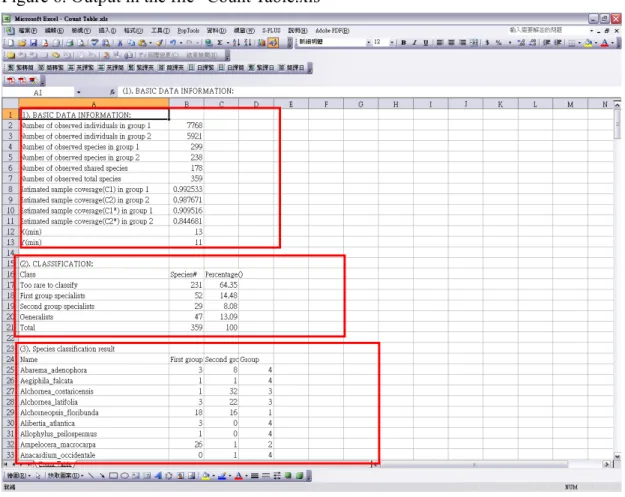Select the Alchornea_latifolia cell
Viewport: 625px width, 497px height.
94,402
